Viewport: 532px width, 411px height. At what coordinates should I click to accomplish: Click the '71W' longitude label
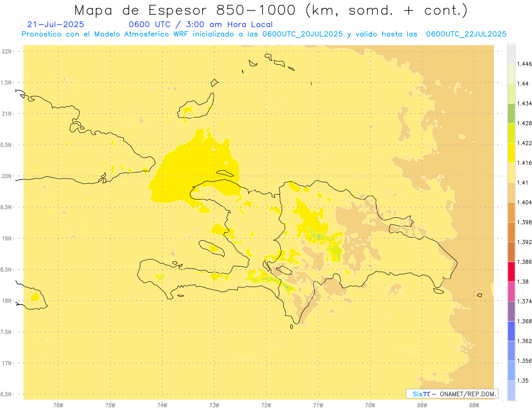(318, 404)
